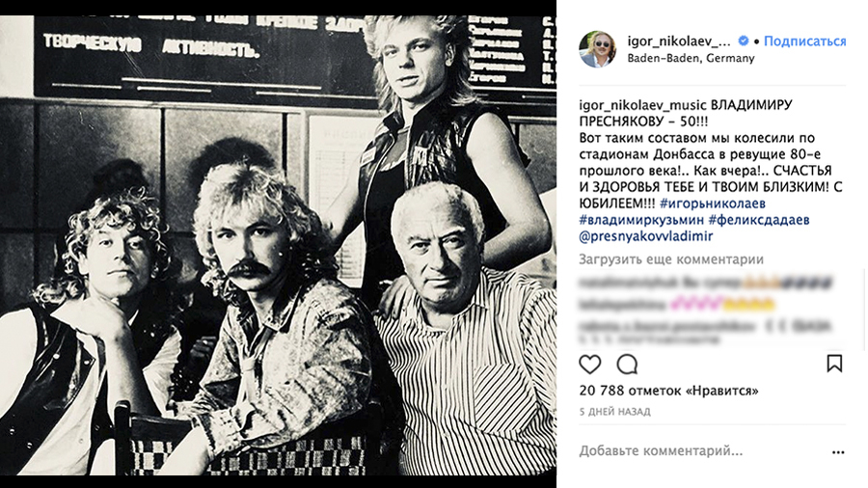
Task: Follow the account via Подписаться
Action: point(805,41)
